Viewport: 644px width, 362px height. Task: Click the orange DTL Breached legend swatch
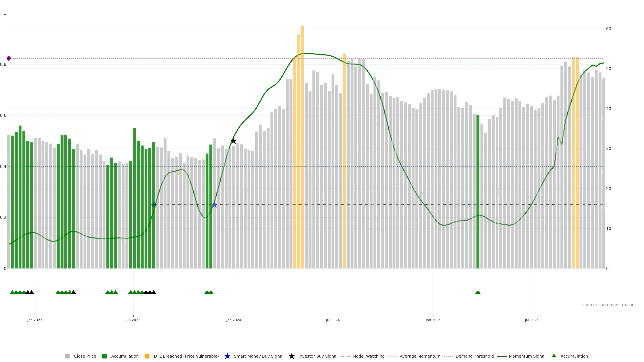pyautogui.click(x=147, y=356)
